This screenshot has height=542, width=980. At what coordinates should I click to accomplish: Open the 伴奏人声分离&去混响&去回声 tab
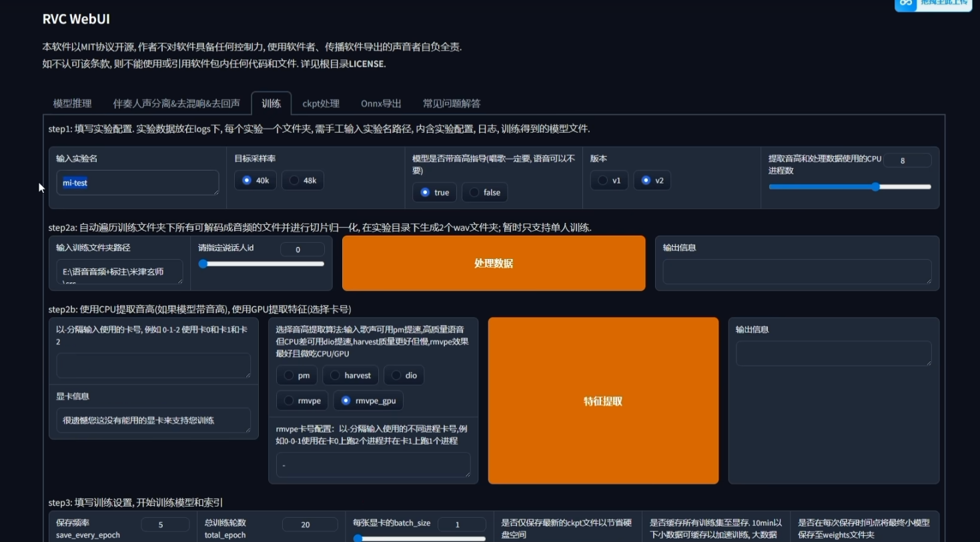point(176,103)
